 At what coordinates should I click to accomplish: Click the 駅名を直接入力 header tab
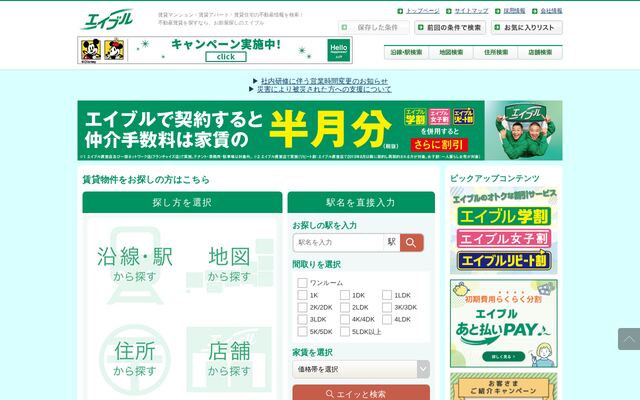tap(361, 202)
